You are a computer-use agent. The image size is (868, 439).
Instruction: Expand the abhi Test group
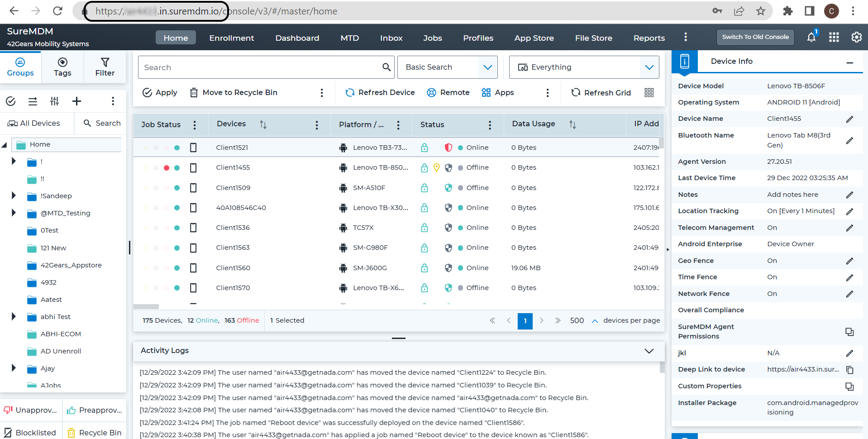pos(14,316)
